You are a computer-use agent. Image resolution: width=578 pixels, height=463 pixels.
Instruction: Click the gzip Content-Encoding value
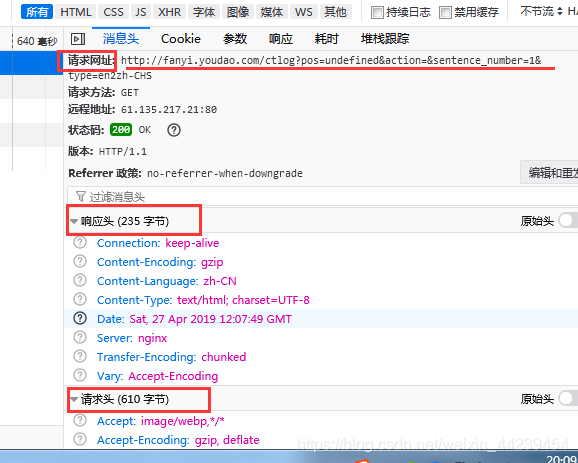212,262
